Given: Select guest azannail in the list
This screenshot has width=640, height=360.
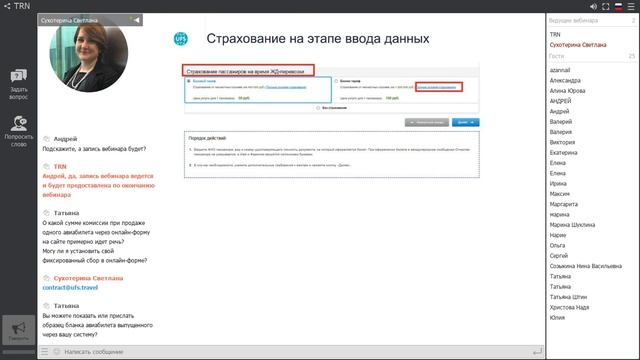Looking at the screenshot, I should [x=560, y=70].
